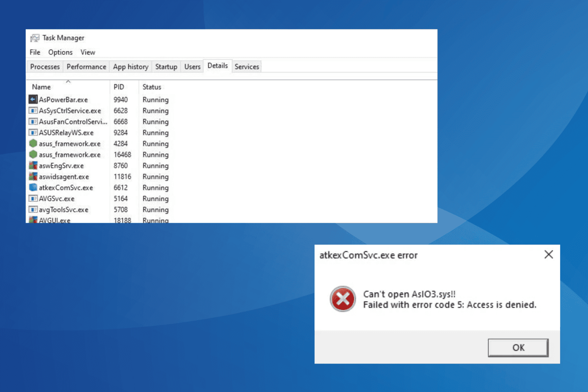The image size is (588, 392).
Task: Click Running status of AVGSvc.exe
Action: pos(155,199)
